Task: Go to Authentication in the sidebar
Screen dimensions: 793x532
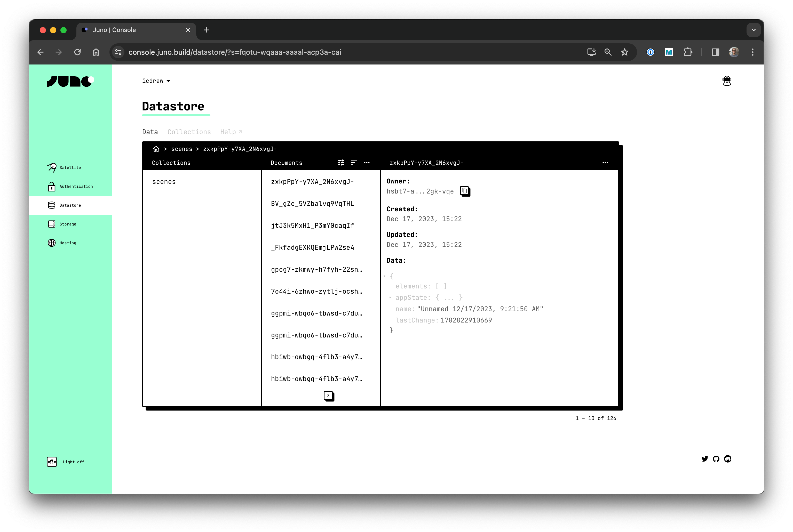Action: (76, 187)
